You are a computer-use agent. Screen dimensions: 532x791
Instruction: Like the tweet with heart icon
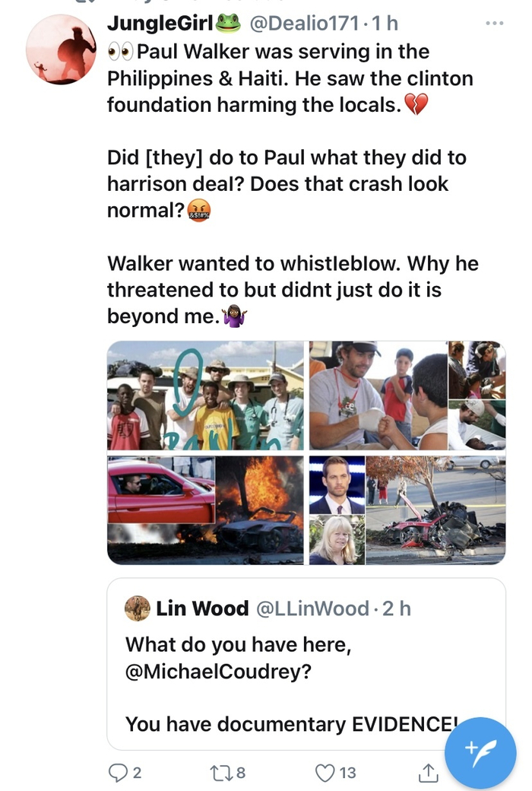pyautogui.click(x=326, y=773)
